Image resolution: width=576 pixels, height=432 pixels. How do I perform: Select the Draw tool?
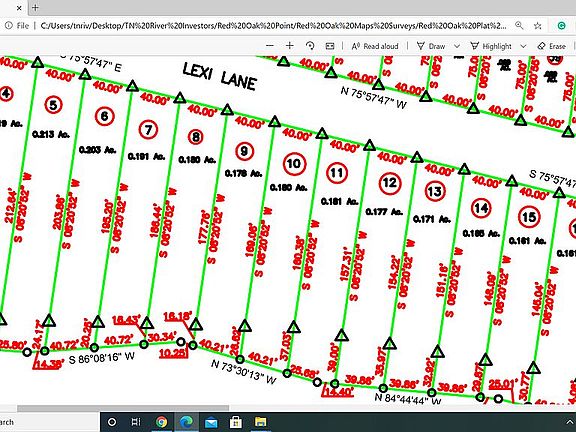point(431,46)
